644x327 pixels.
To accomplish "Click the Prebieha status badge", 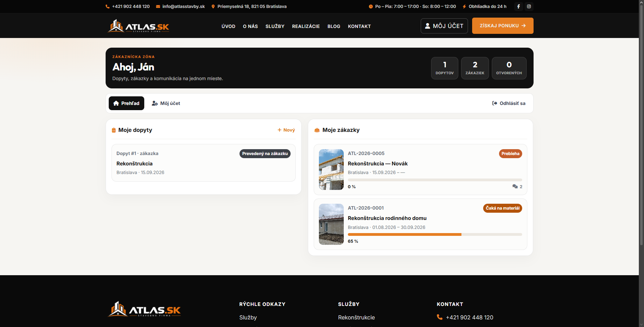I will pos(510,154).
